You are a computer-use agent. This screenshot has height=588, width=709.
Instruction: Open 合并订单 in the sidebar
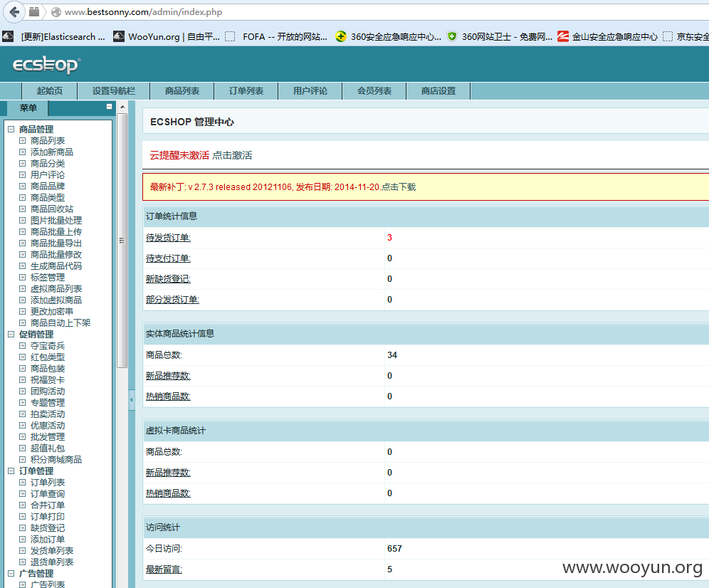(x=48, y=505)
